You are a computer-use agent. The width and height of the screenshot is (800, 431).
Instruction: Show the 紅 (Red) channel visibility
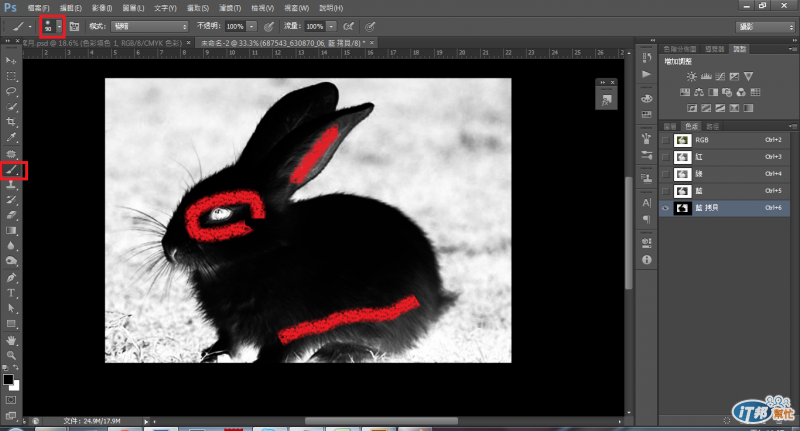(665, 157)
